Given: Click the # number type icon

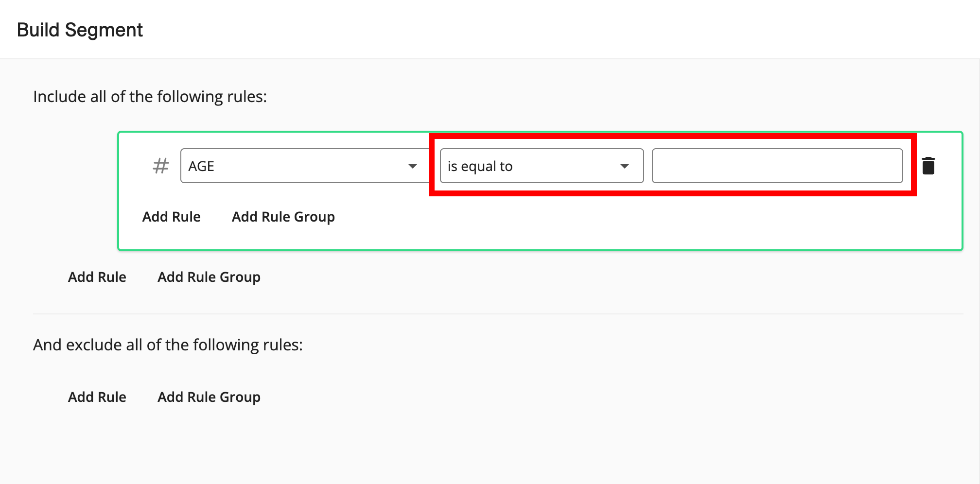Looking at the screenshot, I should coord(160,166).
